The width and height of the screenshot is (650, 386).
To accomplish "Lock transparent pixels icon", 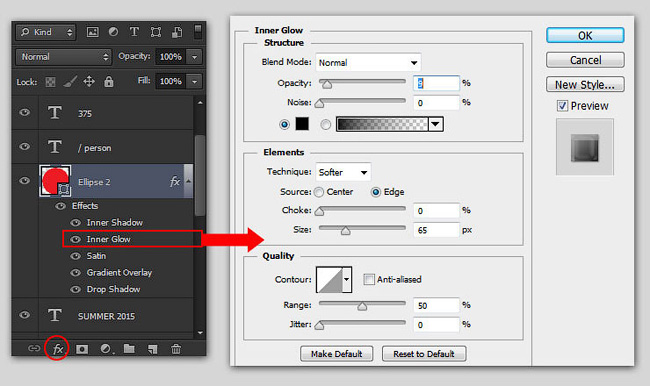I will point(50,82).
